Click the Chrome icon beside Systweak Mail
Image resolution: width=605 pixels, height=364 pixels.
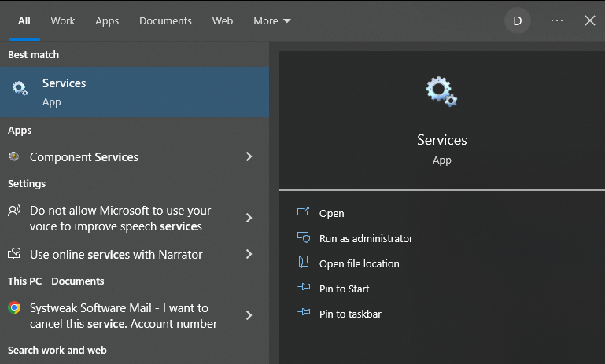pyautogui.click(x=14, y=307)
